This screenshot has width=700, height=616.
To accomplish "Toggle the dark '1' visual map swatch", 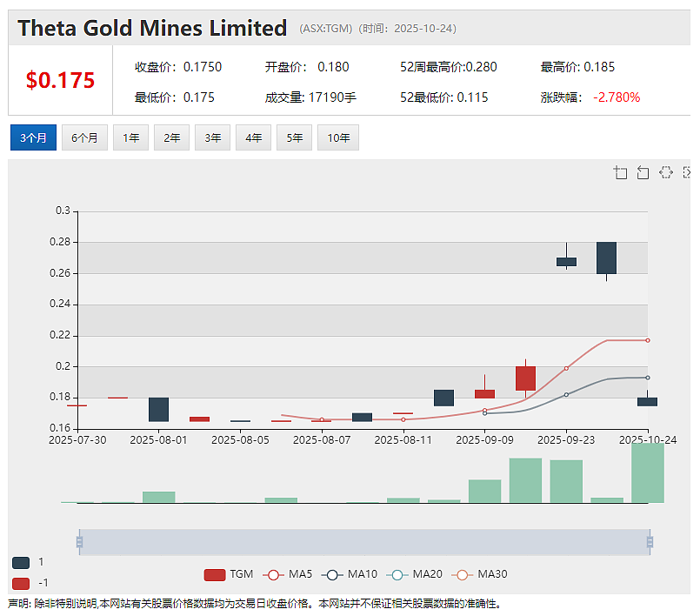I will click(21, 562).
